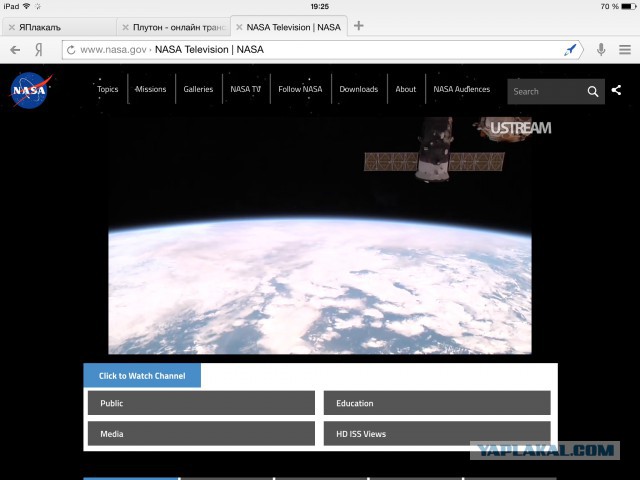The image size is (640, 480).
Task: Switch to the ЯПлакаль tab
Action: [59, 27]
